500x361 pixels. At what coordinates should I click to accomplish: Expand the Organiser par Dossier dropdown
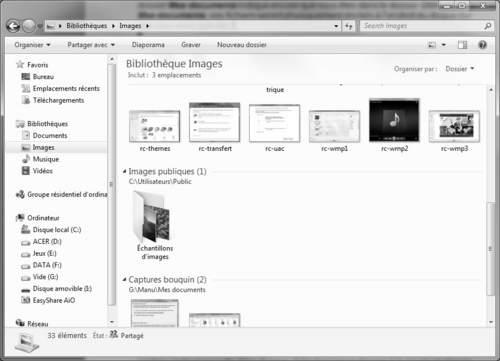[460, 69]
